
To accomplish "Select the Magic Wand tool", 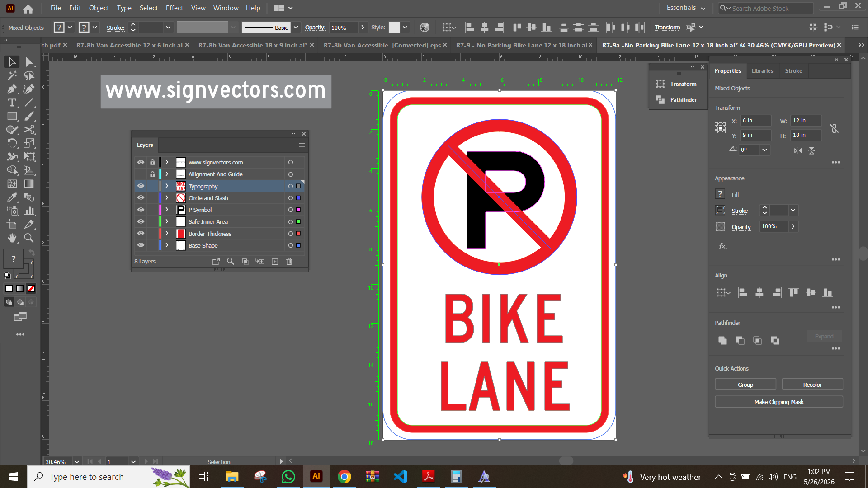I will pos(12,75).
